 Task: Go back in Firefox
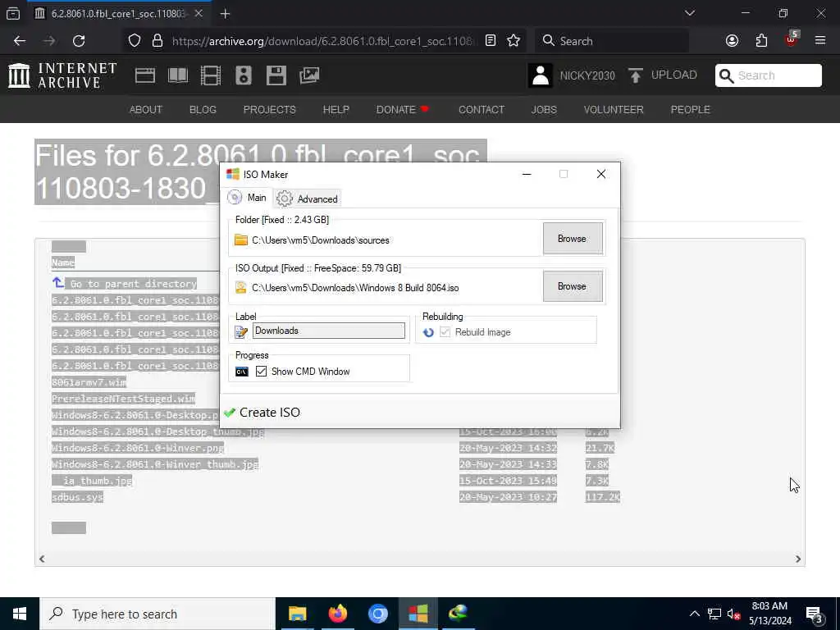coord(20,41)
